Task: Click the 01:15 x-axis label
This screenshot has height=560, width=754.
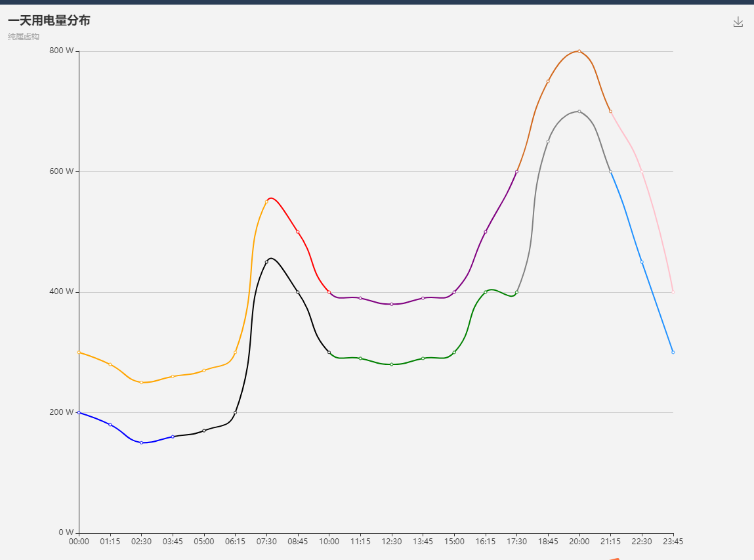Action: [x=110, y=542]
